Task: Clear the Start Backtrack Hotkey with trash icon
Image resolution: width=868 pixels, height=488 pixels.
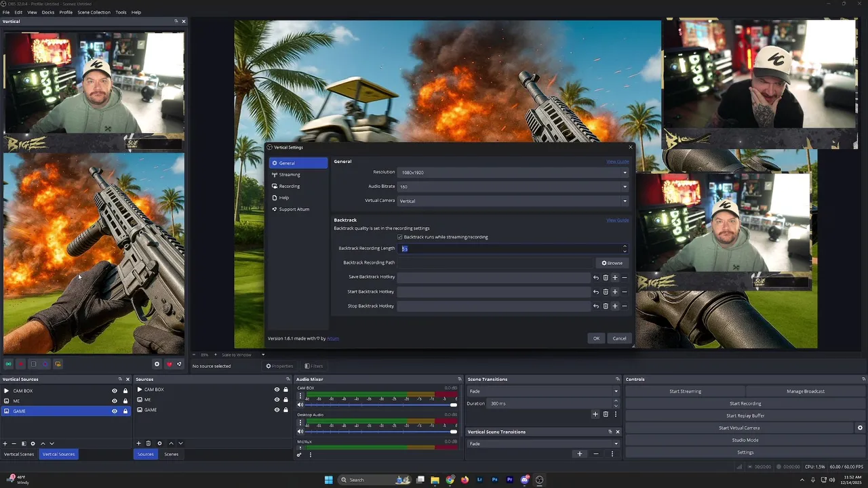Action: [606, 291]
